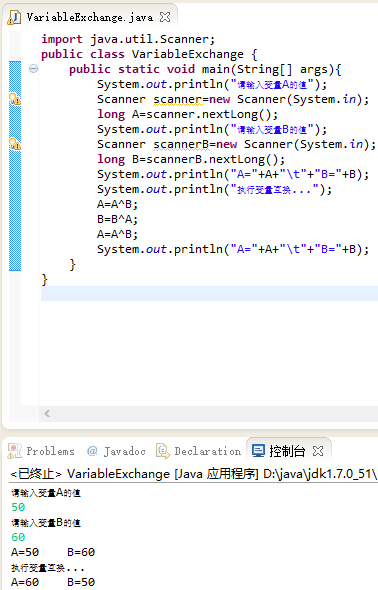The image size is (378, 590).
Task: Click the Problems view icon
Action: point(15,451)
